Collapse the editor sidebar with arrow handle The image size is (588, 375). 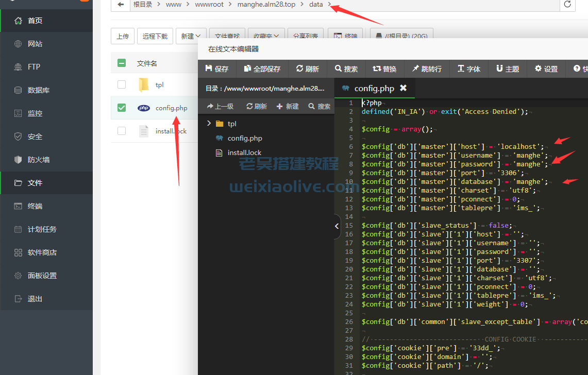(337, 226)
